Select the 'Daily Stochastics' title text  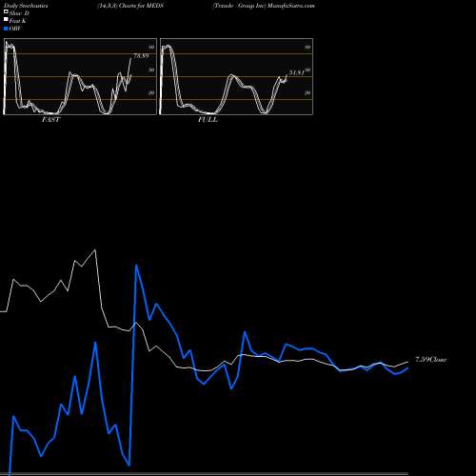26,6
